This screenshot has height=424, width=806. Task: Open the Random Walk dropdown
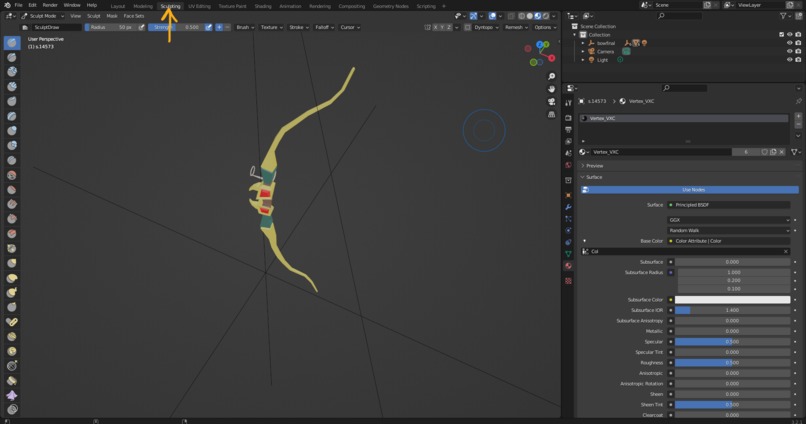click(x=728, y=230)
